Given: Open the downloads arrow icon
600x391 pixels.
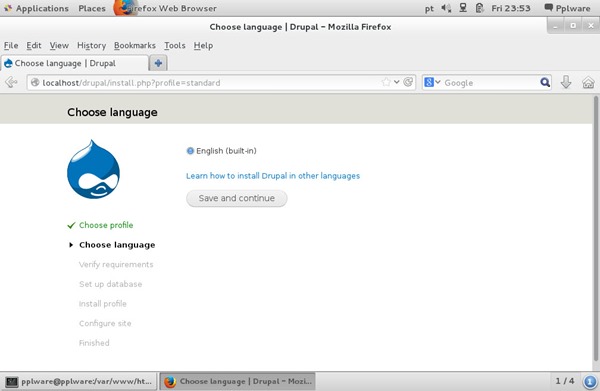Looking at the screenshot, I should [566, 82].
